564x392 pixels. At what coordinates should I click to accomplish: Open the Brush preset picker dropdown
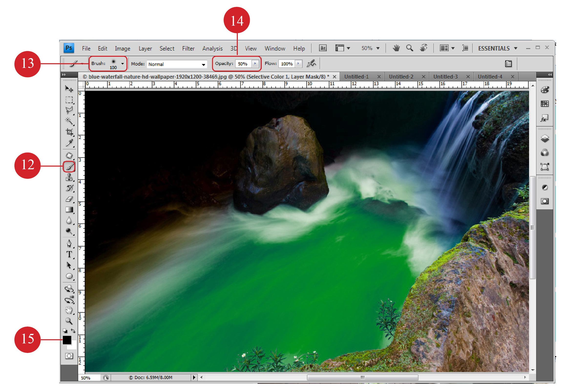[122, 64]
